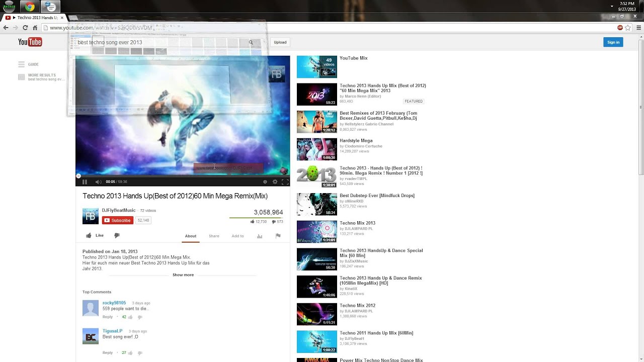Image resolution: width=644 pixels, height=362 pixels.
Task: Reply to rocky98105's comment
Action: (x=108, y=317)
